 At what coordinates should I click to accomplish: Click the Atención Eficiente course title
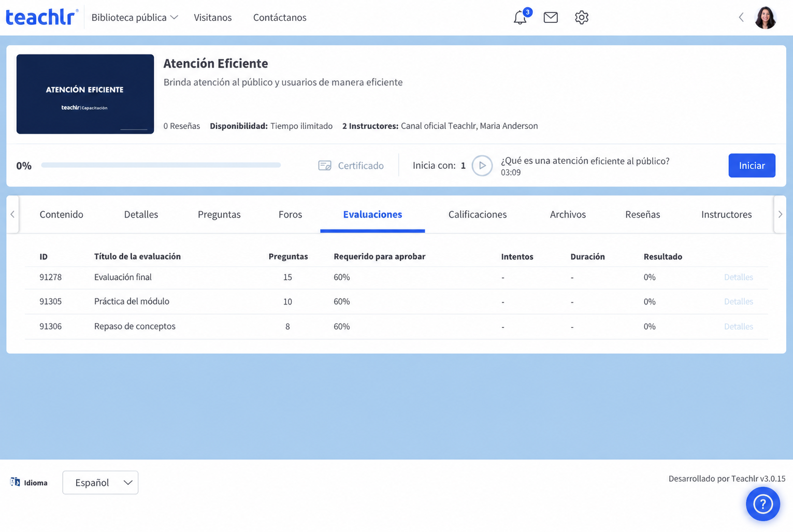[x=215, y=63]
